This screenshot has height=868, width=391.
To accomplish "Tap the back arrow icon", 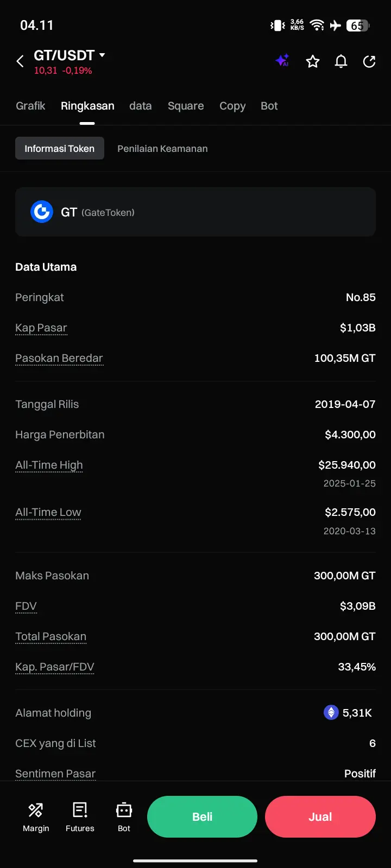I will (x=20, y=61).
